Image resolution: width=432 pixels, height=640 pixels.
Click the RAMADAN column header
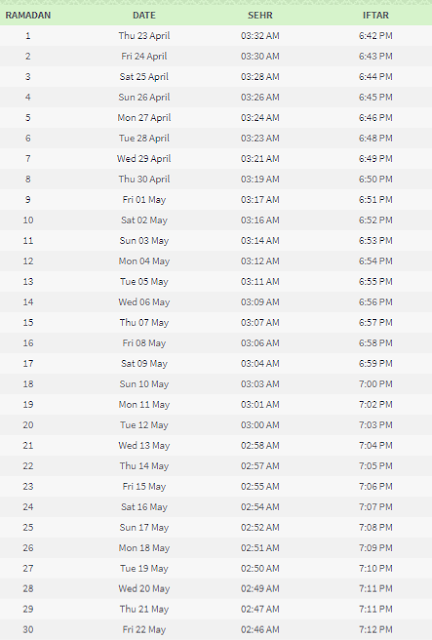pyautogui.click(x=28, y=16)
